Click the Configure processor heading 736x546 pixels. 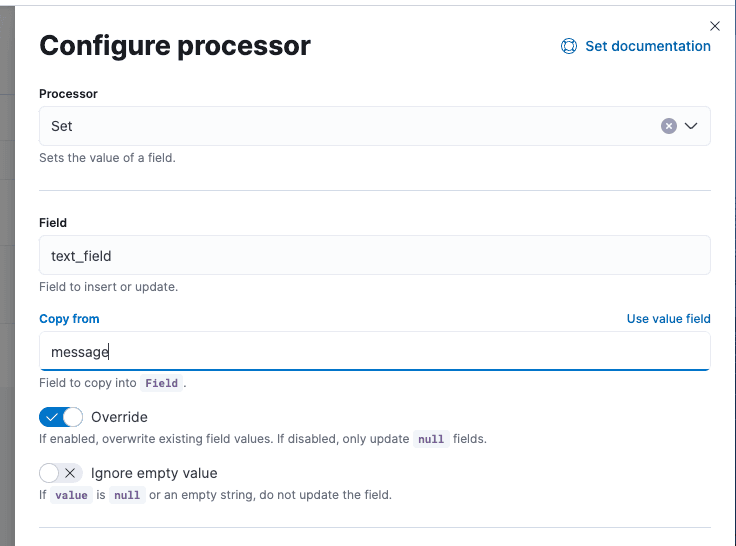pos(175,45)
